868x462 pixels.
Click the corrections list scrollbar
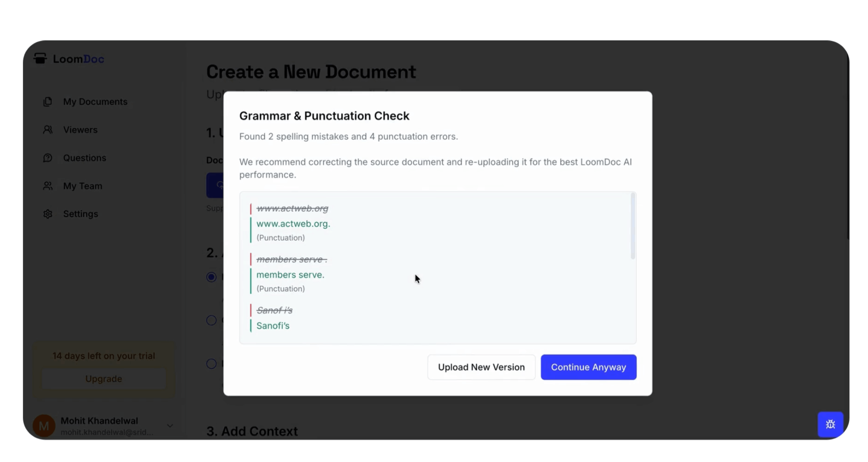(632, 226)
